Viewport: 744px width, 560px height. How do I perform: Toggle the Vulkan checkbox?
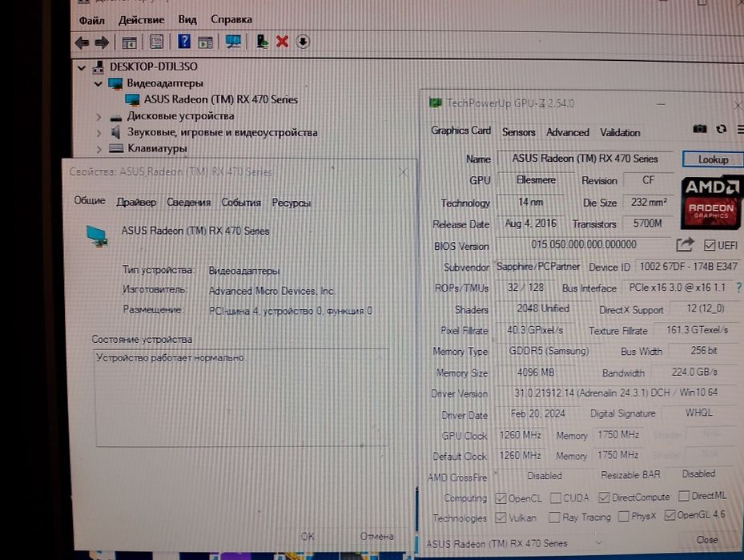(x=501, y=518)
